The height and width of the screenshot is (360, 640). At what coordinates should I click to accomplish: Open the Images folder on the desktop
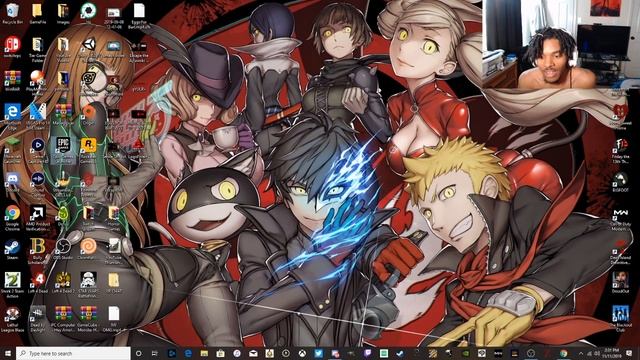coord(63,13)
